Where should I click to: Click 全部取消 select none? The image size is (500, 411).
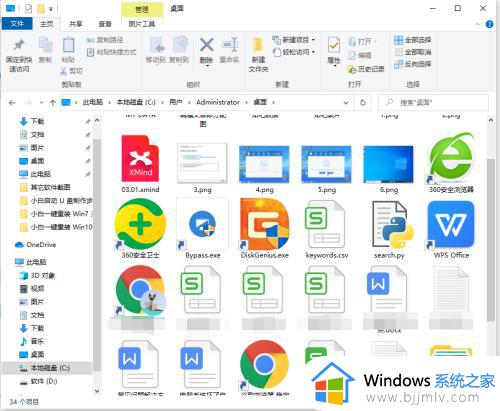click(x=412, y=52)
